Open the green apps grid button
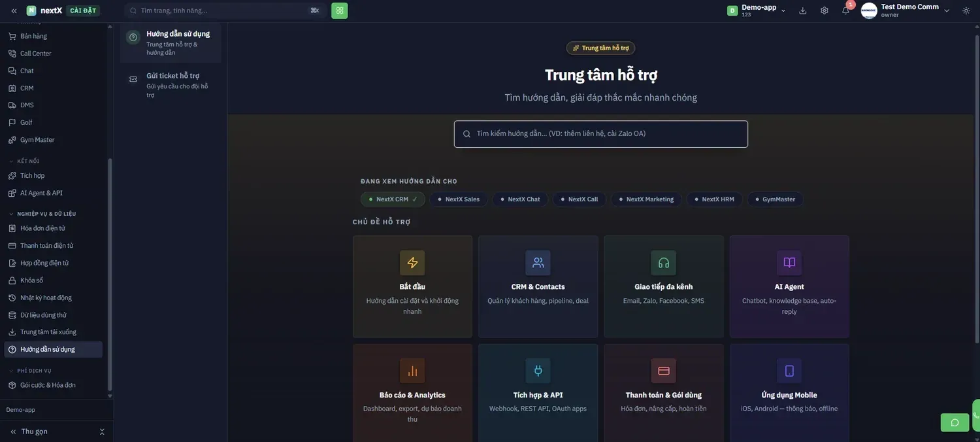 [340, 10]
